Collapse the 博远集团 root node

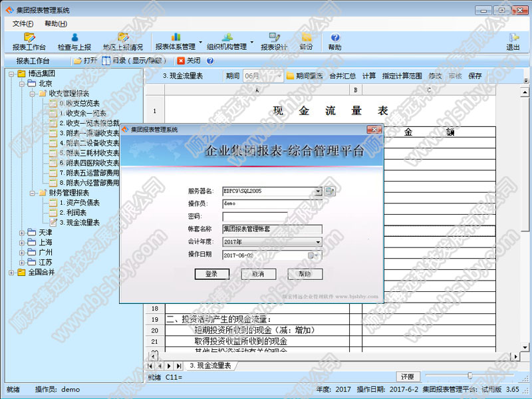tap(11, 74)
